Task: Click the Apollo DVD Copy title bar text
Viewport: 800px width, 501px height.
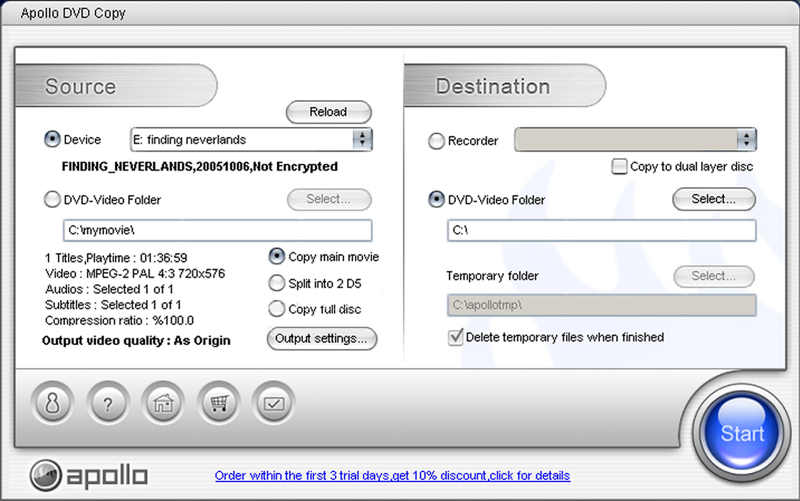Action: pyautogui.click(x=73, y=13)
